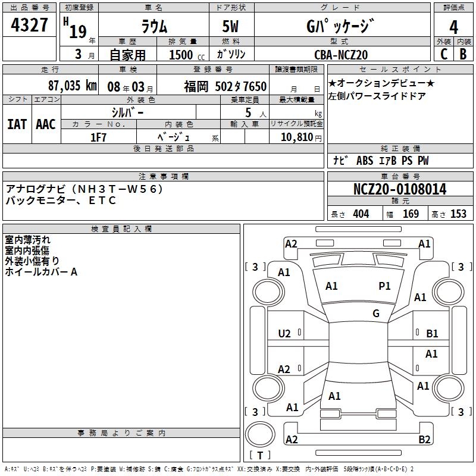Click air conditioner value AAC
The height and width of the screenshot is (476, 476).
point(46,124)
